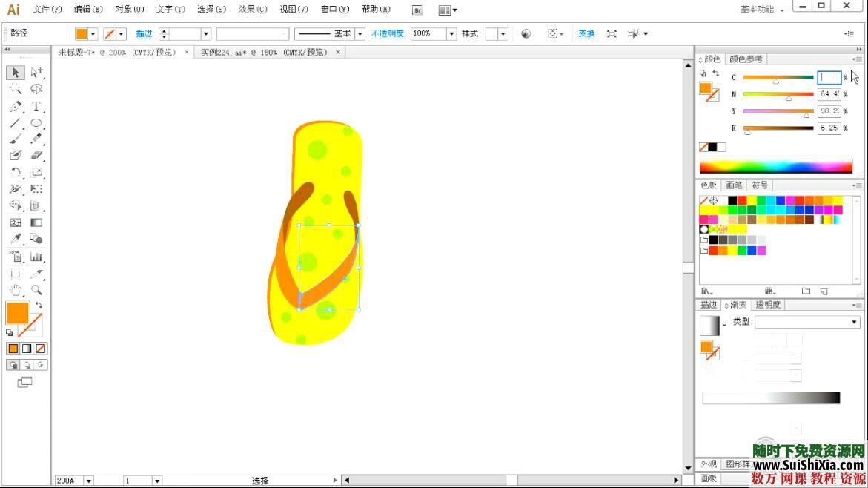Click the Direct Selection tool
The height and width of the screenshot is (488, 868).
pos(36,73)
